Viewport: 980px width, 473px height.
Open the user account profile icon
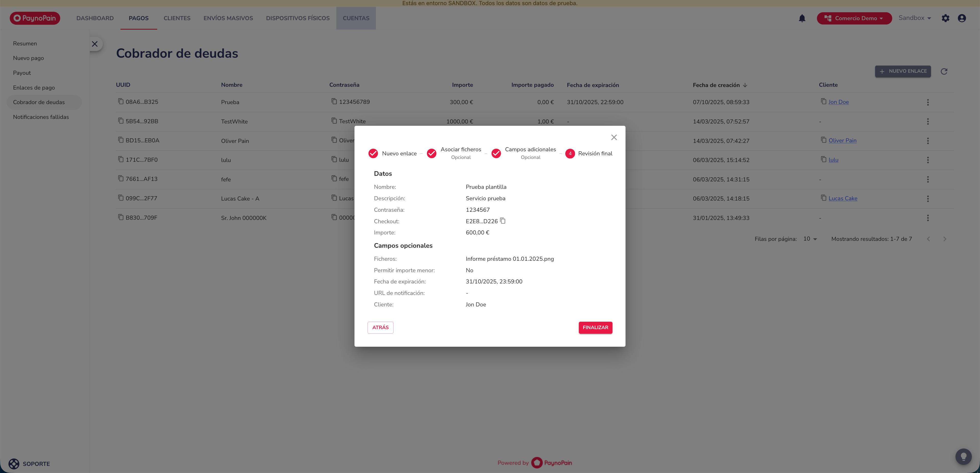point(962,18)
